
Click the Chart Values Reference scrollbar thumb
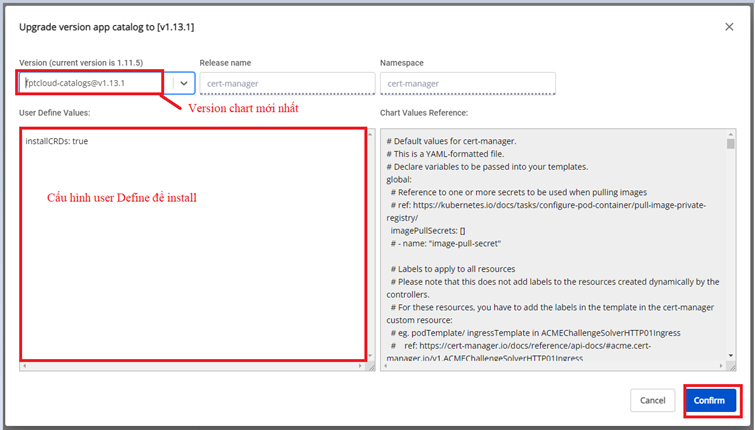(x=731, y=144)
